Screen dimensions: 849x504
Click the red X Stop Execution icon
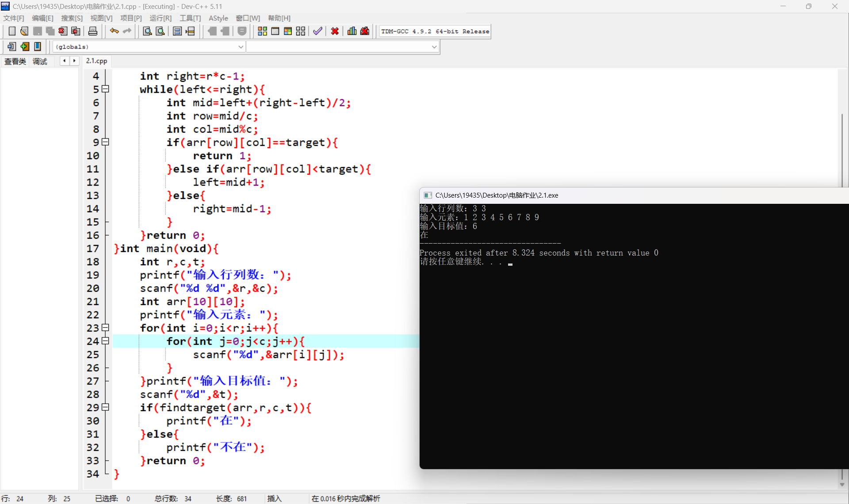(335, 31)
